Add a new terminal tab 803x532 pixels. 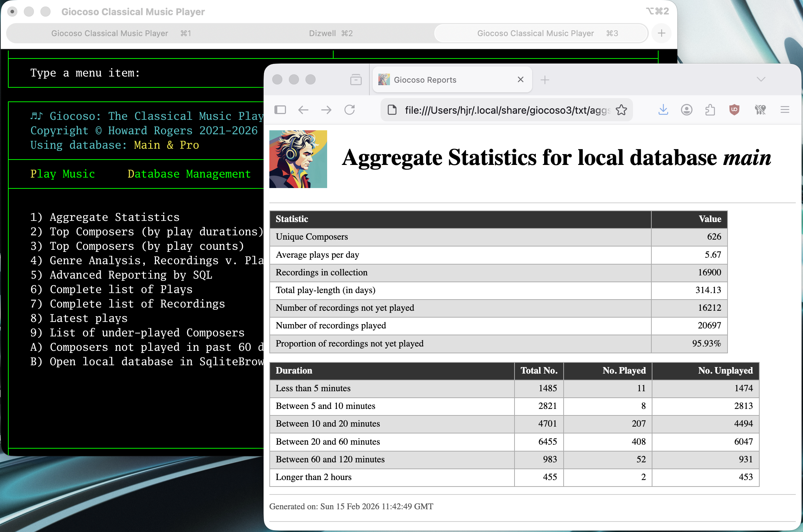pos(661,33)
